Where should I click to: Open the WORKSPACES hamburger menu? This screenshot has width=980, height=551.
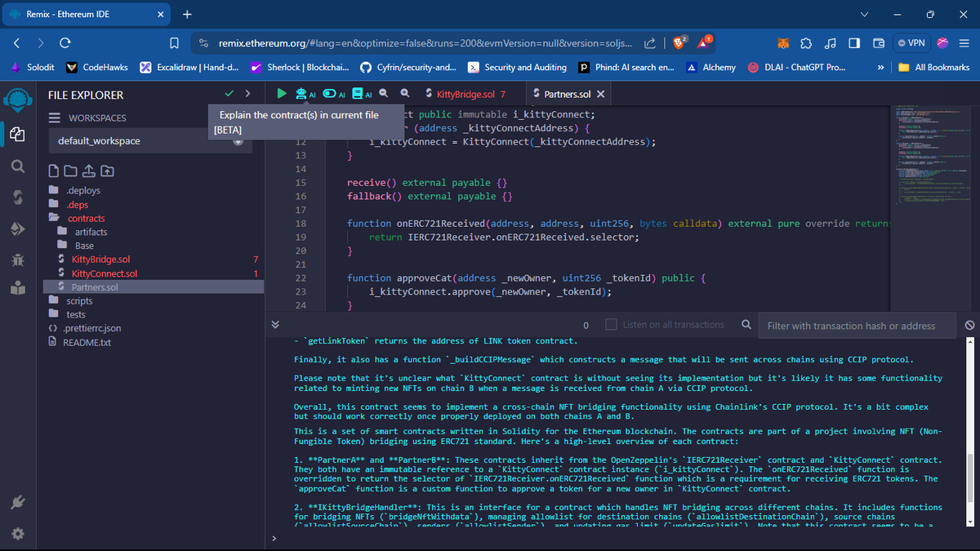pyautogui.click(x=55, y=118)
